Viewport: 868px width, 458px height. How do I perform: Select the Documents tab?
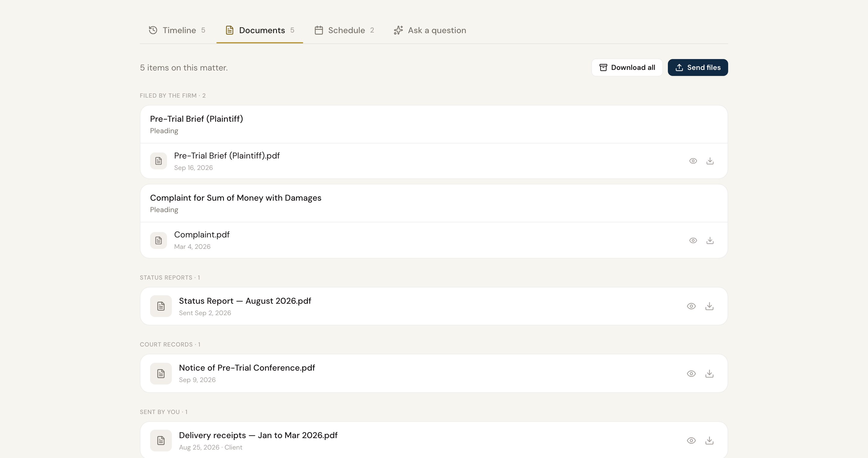(260, 30)
